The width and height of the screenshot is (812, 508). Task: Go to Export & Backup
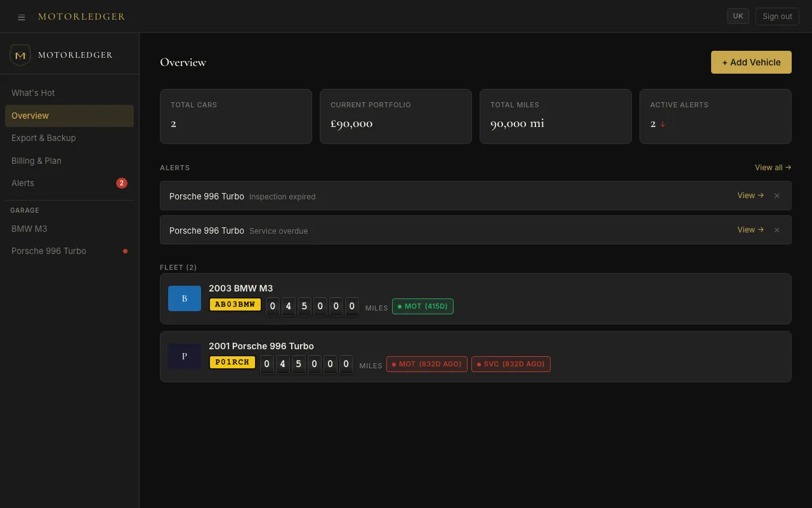pyautogui.click(x=70, y=138)
